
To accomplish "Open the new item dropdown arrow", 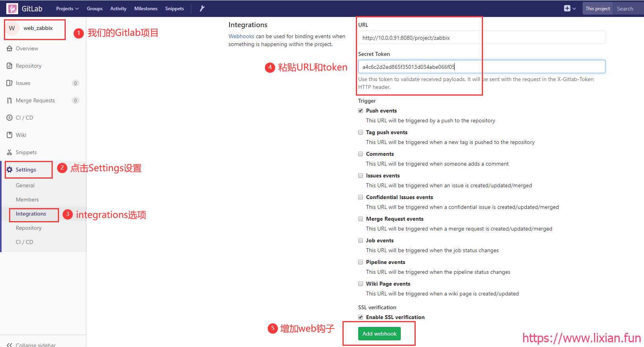I will coord(574,8).
